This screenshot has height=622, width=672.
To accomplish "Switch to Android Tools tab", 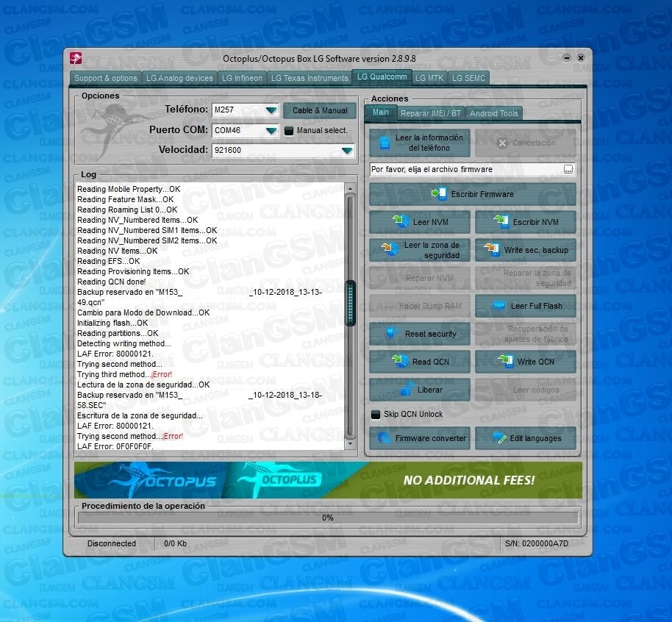I will [494, 113].
